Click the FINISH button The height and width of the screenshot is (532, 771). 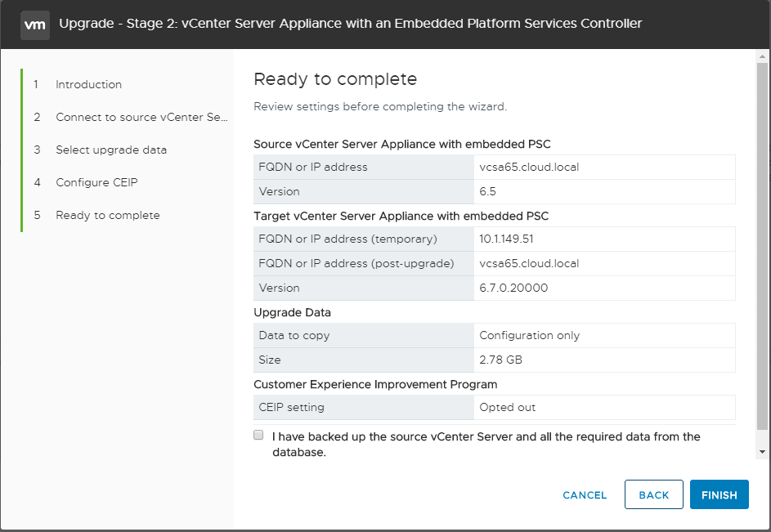click(719, 494)
